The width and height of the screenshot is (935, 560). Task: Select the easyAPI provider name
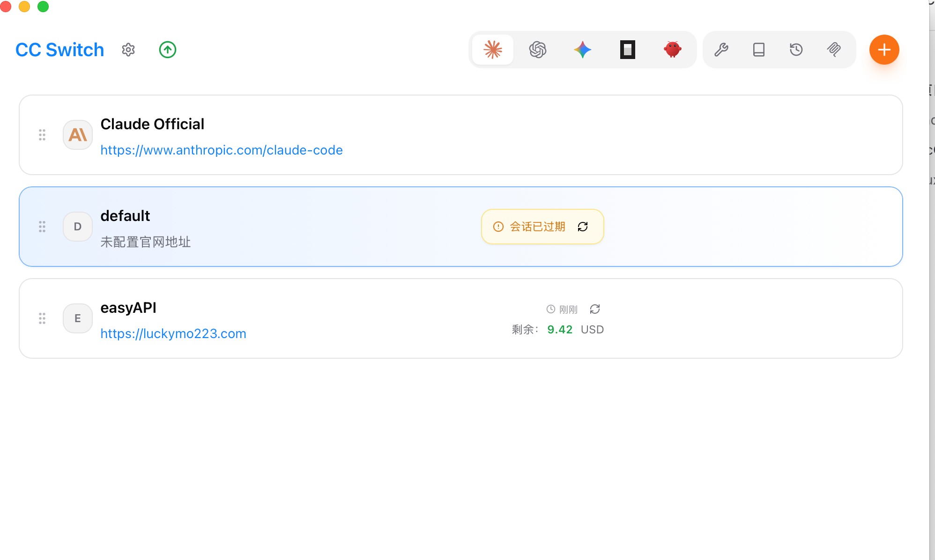(128, 308)
